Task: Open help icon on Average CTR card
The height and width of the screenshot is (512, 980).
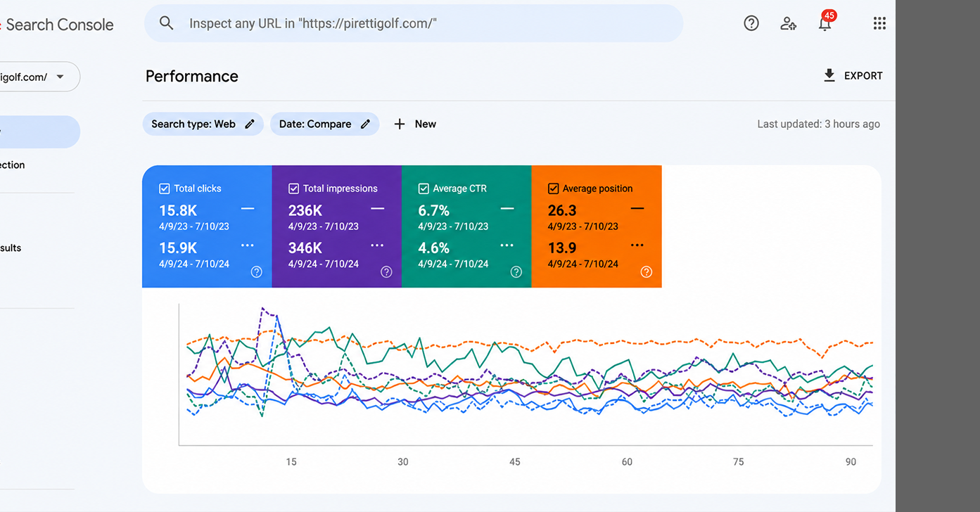Action: coord(516,272)
